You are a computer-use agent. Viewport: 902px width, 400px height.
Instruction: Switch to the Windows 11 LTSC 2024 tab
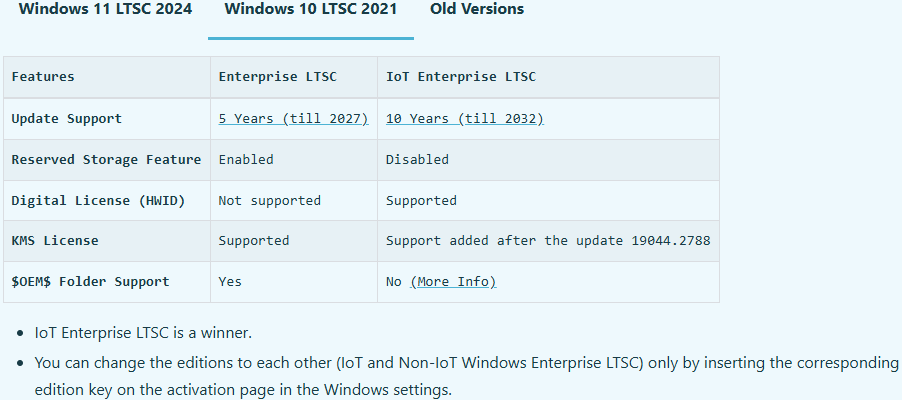[105, 9]
